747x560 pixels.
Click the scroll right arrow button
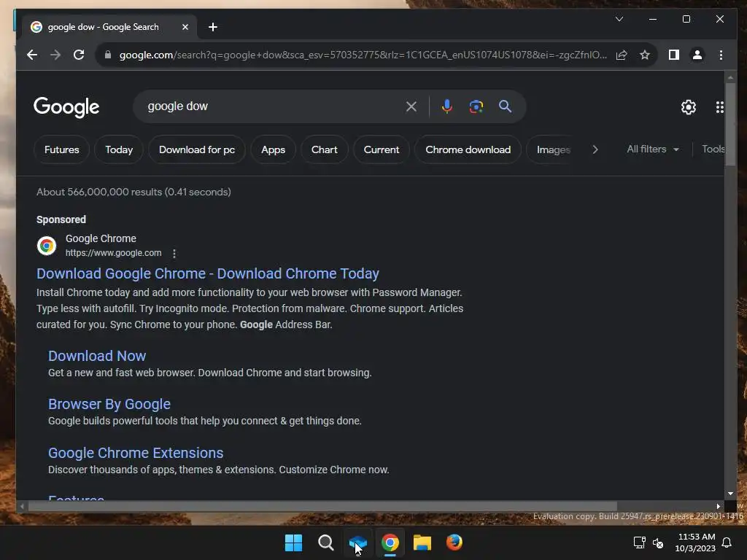coord(719,506)
